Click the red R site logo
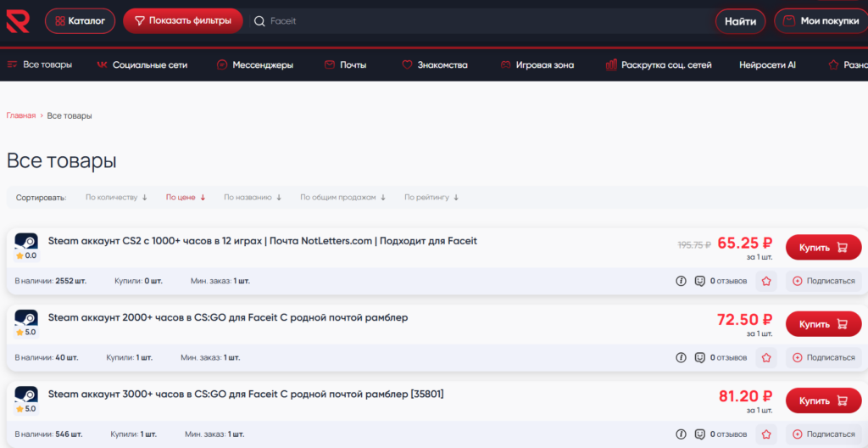Screen dimensions: 868x448 point(18,21)
